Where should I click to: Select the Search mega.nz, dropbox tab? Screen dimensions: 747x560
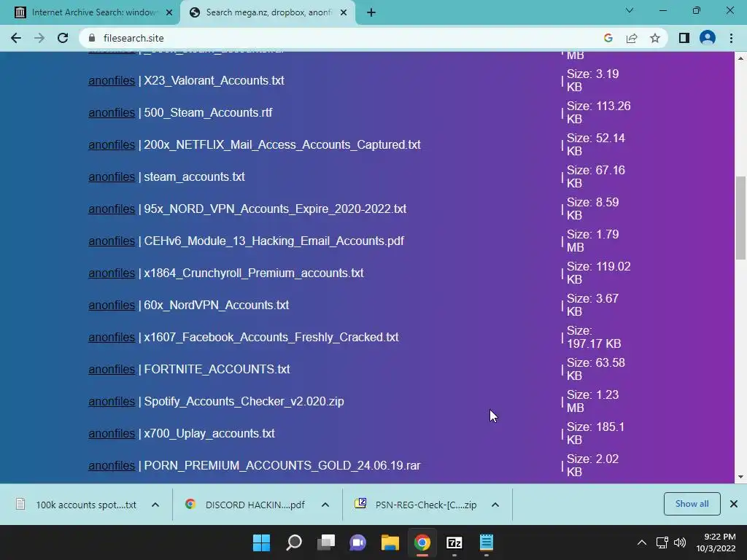point(268,13)
